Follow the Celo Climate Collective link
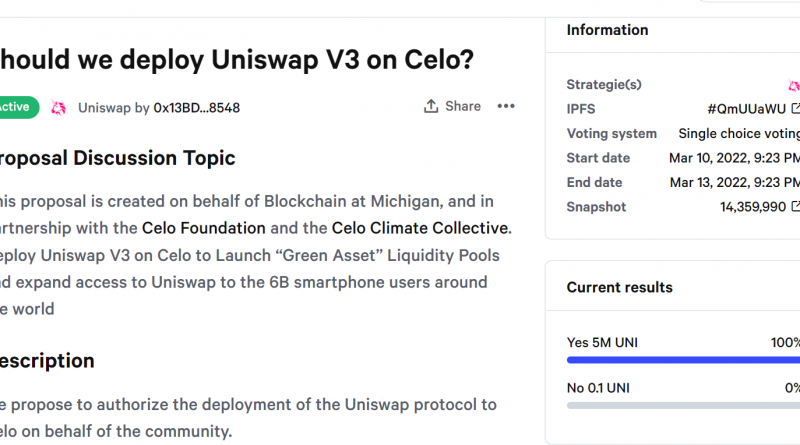This screenshot has width=800, height=445. click(419, 228)
